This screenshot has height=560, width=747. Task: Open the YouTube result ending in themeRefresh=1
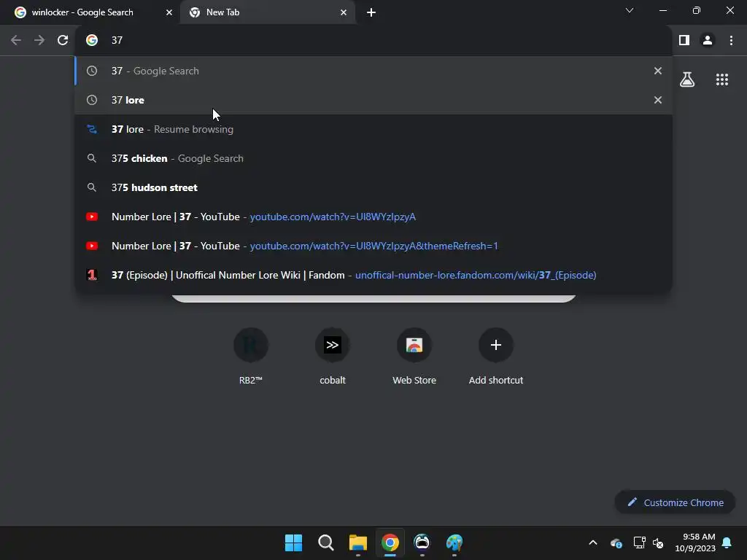[373, 246]
